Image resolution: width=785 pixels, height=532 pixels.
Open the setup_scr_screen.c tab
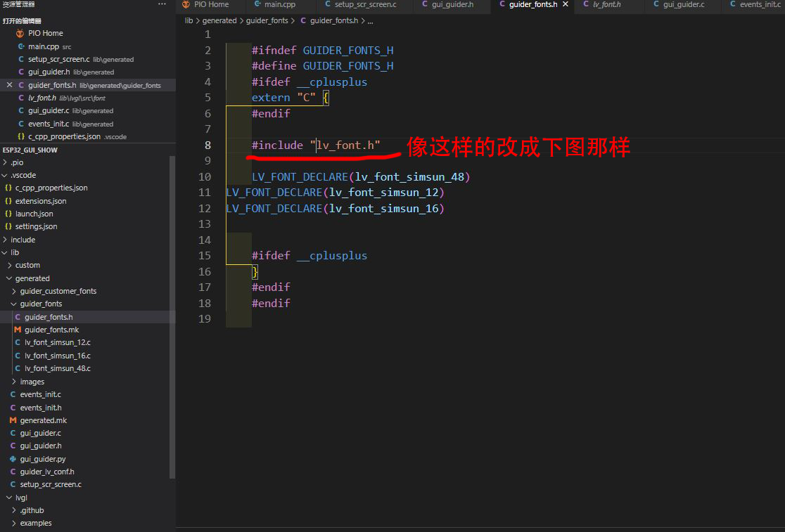click(x=360, y=4)
